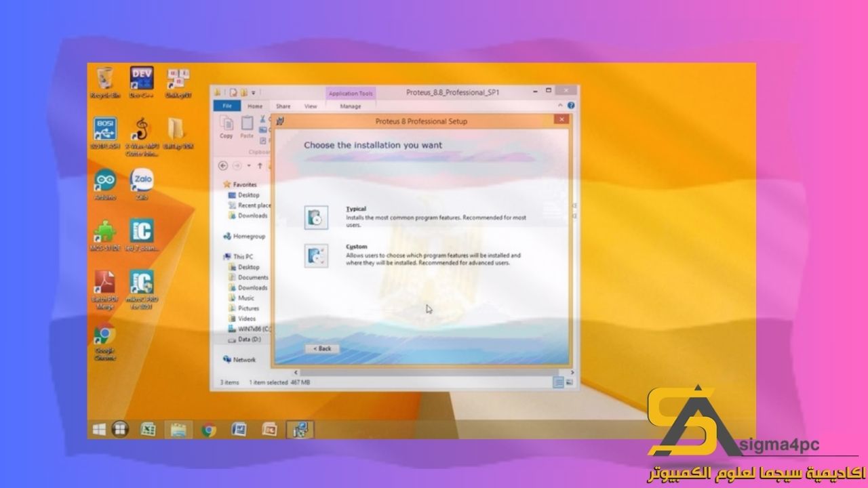Switch to the Proteus installer taskbar item
The height and width of the screenshot is (488, 868).
[300, 429]
